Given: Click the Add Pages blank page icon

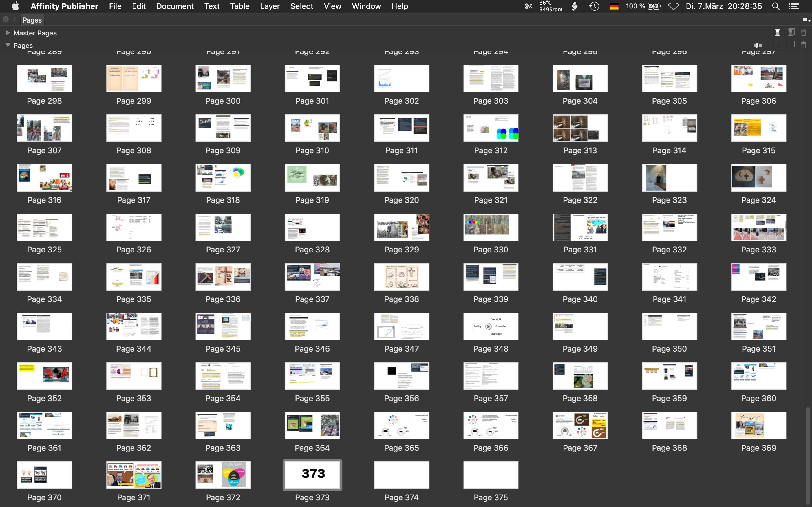Looking at the screenshot, I should (777, 45).
